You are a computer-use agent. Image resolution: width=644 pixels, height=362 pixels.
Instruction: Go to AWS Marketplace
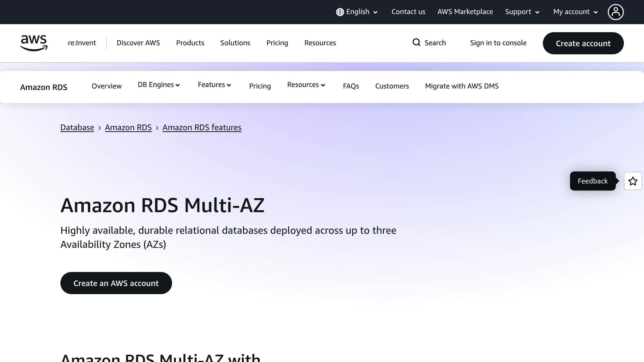(465, 12)
